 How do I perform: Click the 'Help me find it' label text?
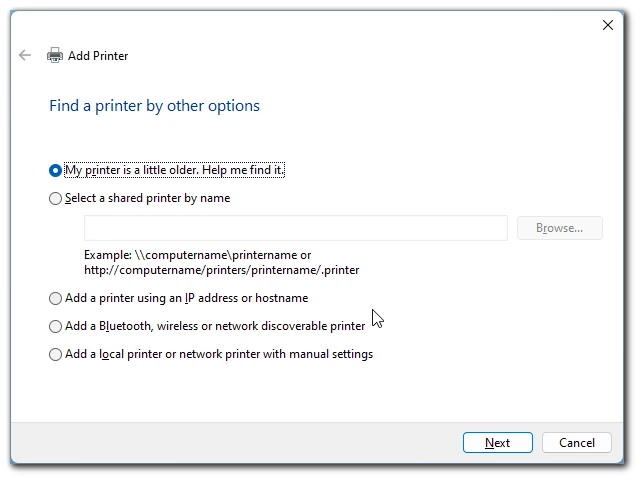click(243, 170)
